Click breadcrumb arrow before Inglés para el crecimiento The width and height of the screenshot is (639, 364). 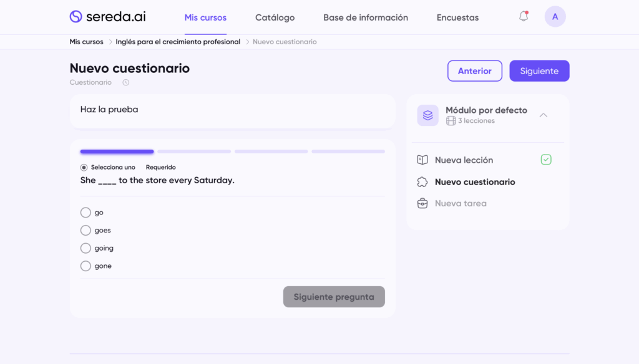(110, 42)
